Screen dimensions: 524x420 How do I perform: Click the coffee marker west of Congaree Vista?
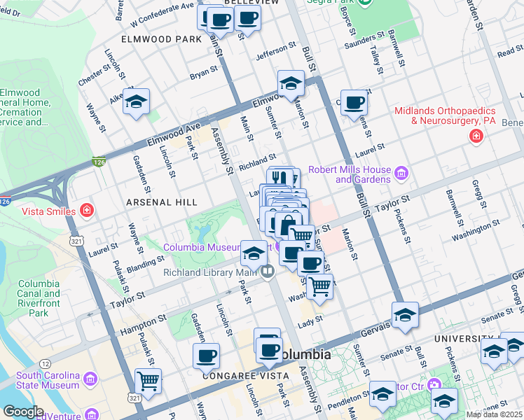206,358
